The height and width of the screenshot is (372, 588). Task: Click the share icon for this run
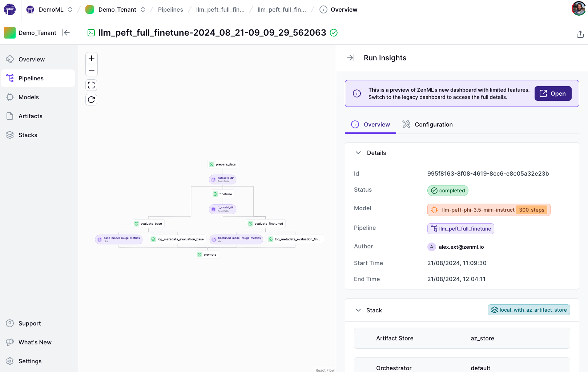(x=580, y=34)
